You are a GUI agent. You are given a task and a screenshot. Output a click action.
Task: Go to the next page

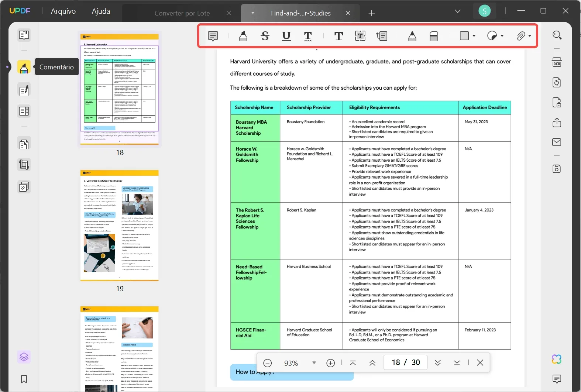tap(438, 363)
